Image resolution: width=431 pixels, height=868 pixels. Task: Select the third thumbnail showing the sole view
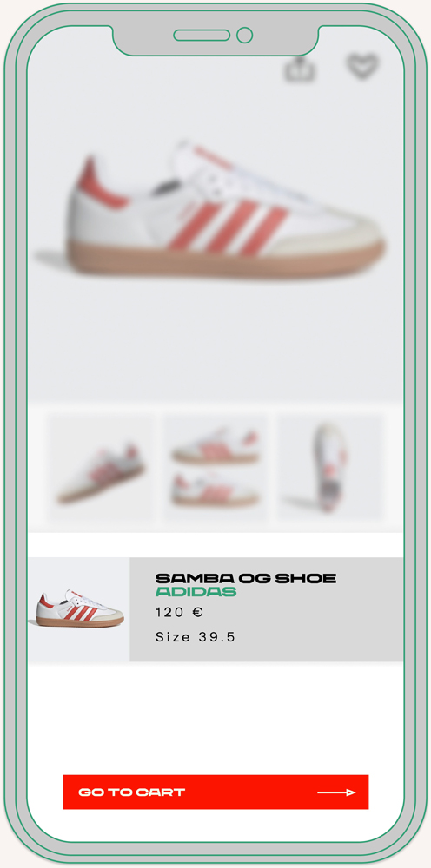pos(330,468)
